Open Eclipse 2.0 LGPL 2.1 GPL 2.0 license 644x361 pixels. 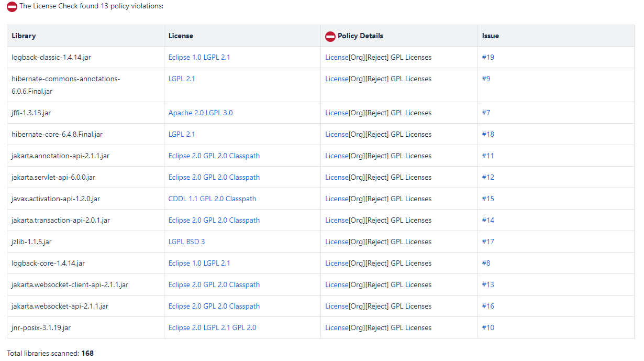tap(212, 327)
